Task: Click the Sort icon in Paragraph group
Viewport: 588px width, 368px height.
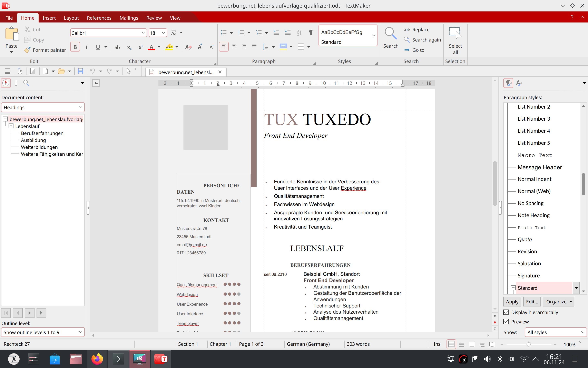Action: click(299, 33)
